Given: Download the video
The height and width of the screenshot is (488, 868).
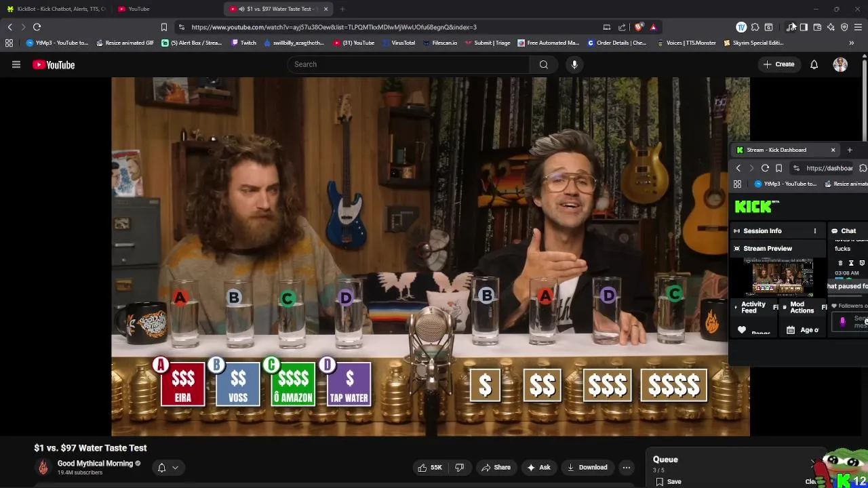Looking at the screenshot, I should [x=587, y=467].
